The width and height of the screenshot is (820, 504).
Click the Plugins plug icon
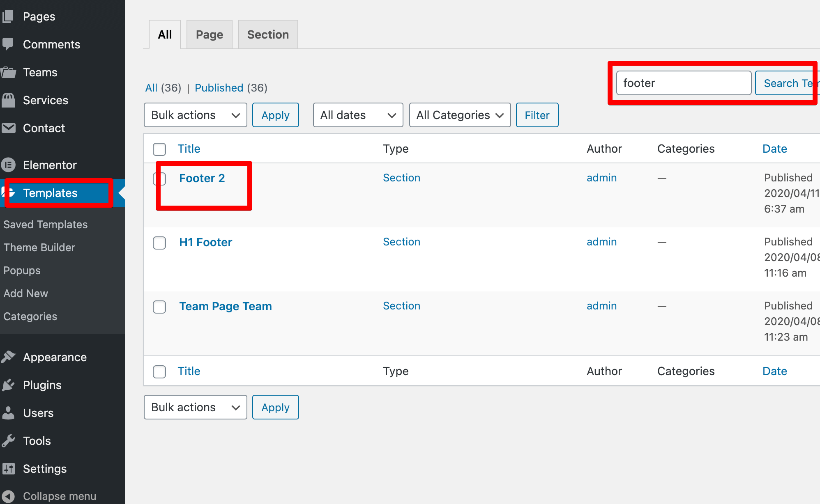click(8, 385)
